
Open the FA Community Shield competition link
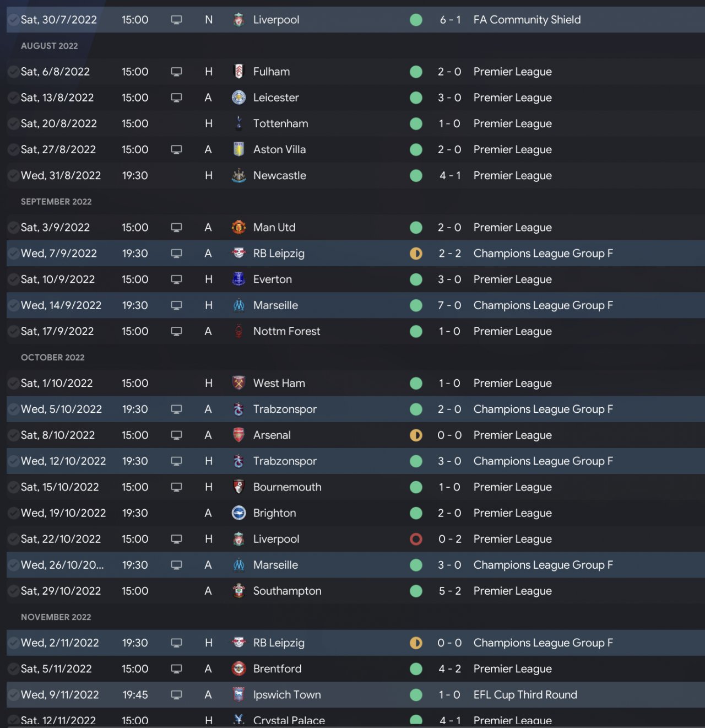click(x=527, y=20)
